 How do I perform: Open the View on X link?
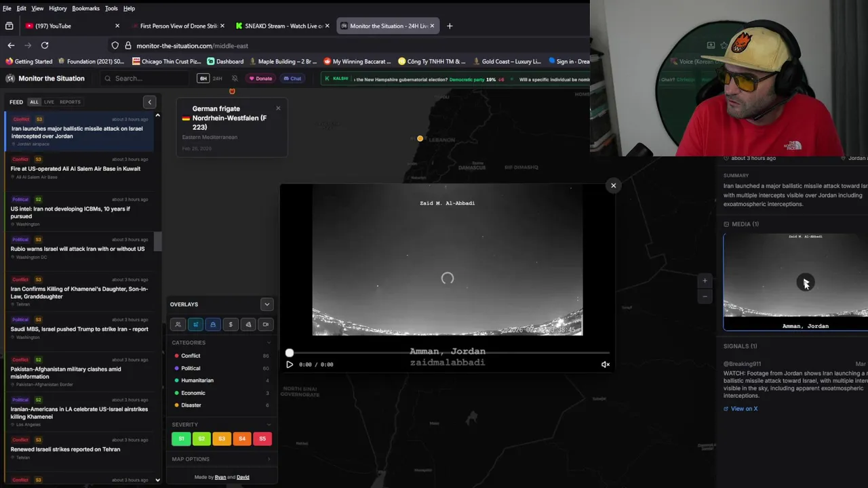point(741,409)
